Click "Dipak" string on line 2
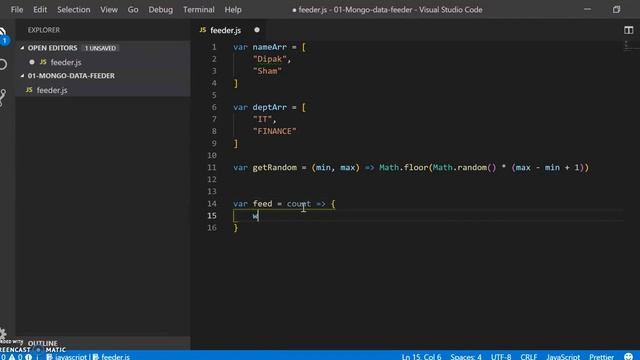The width and height of the screenshot is (640, 360). click(x=269, y=59)
